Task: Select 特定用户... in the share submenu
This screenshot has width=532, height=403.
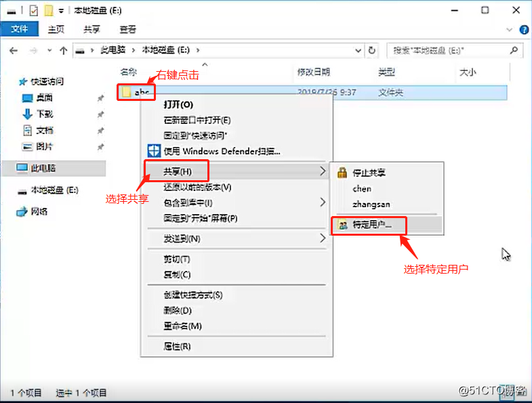Action: coord(372,225)
